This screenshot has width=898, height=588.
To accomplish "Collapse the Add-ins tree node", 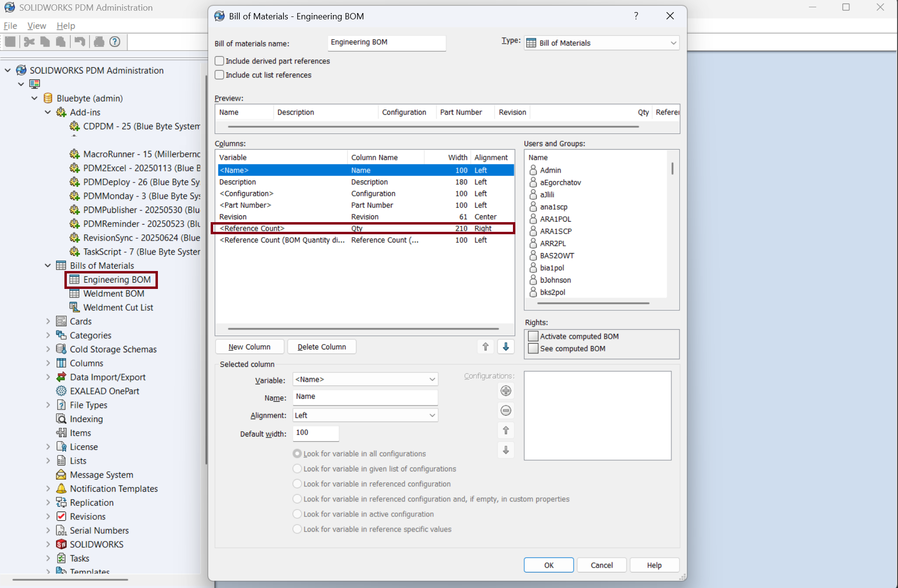I will click(47, 112).
